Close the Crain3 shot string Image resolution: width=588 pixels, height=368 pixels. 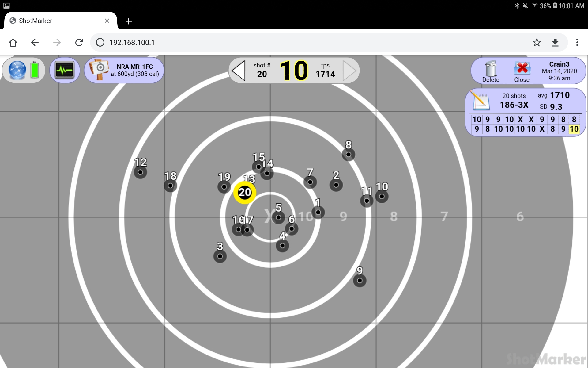[522, 71]
